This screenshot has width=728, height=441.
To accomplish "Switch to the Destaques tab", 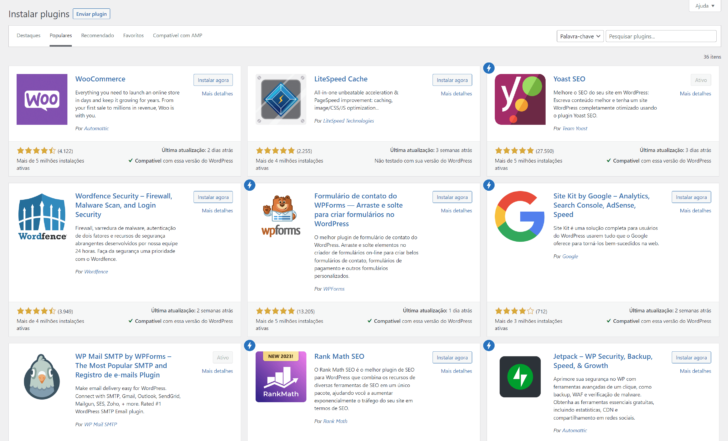I will click(28, 35).
